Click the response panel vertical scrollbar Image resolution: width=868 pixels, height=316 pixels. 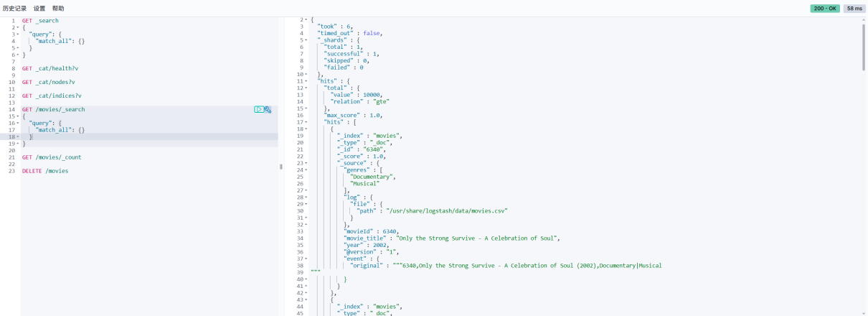tap(864, 45)
